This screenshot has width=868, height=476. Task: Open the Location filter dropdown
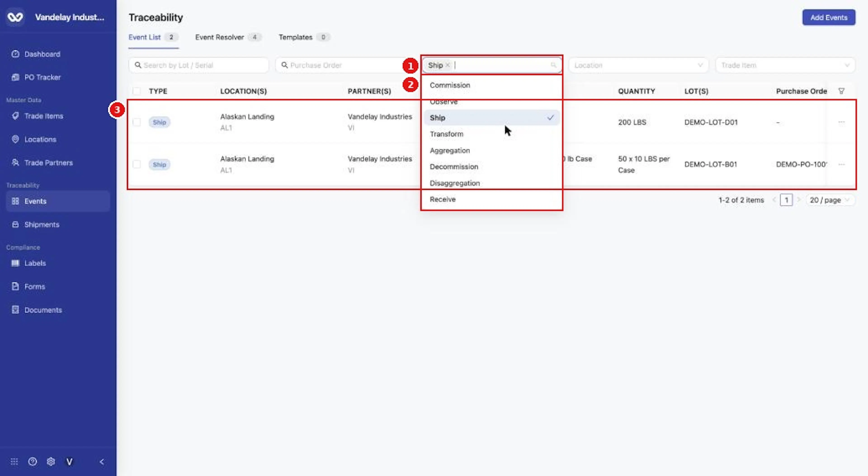click(639, 65)
